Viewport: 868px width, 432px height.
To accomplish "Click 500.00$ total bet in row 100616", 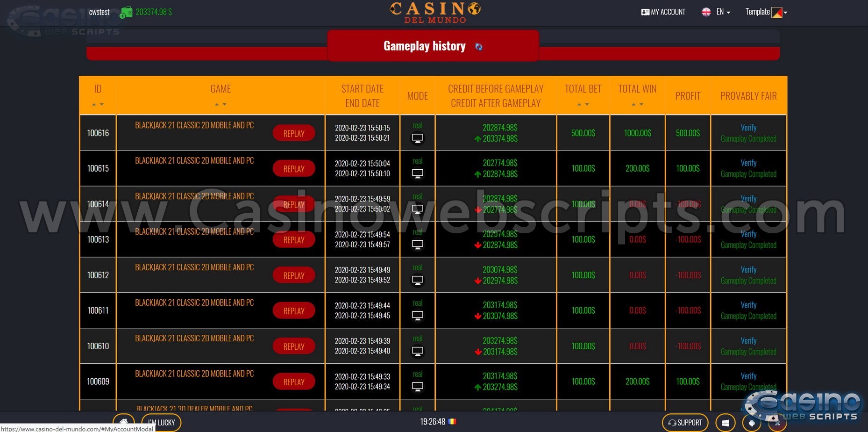I will tap(583, 133).
